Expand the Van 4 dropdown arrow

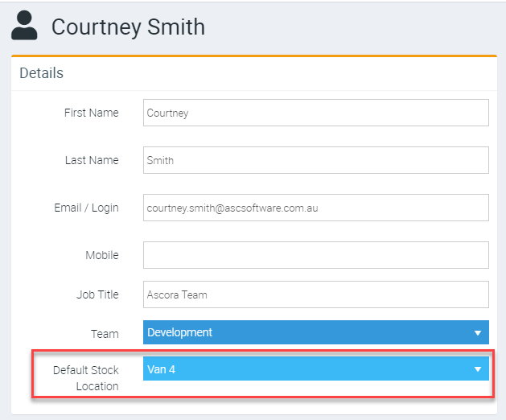pos(478,370)
